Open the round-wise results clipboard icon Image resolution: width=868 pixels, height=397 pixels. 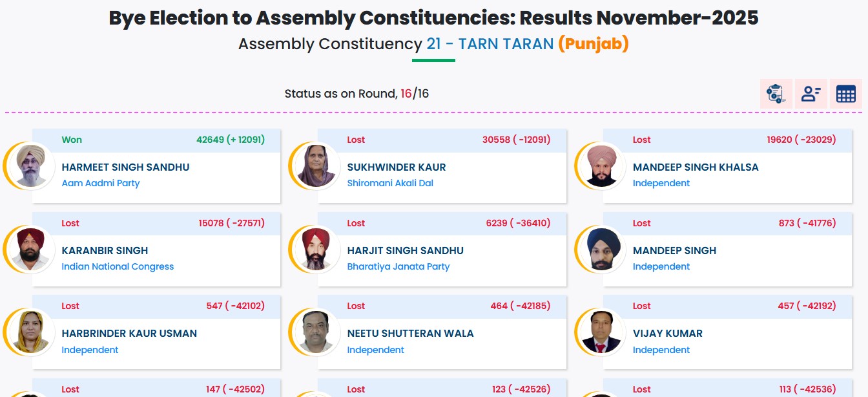[776, 94]
